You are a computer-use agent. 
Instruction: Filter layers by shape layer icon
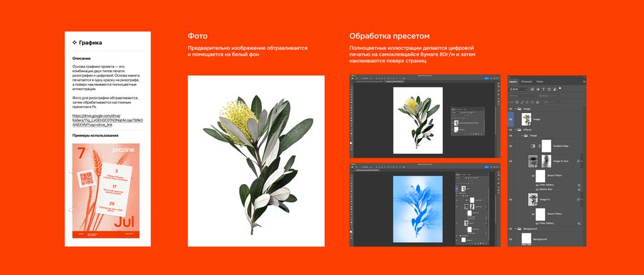pos(549,90)
